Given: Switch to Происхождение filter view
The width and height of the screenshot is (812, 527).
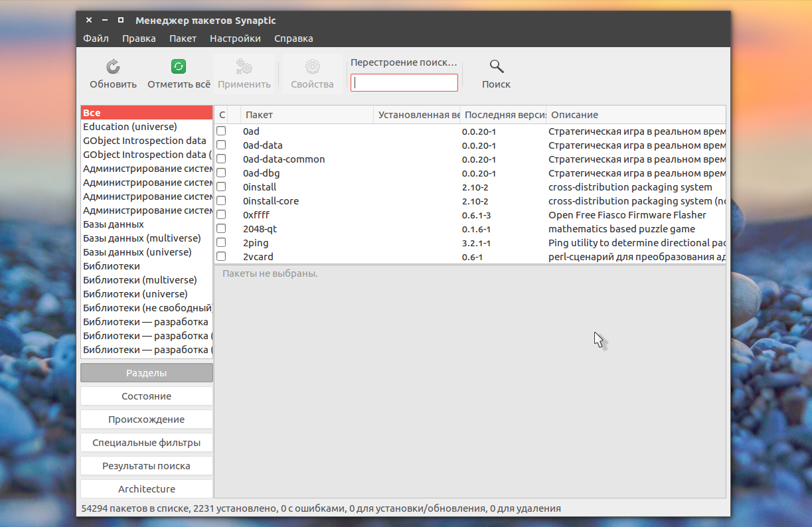Looking at the screenshot, I should pyautogui.click(x=147, y=419).
